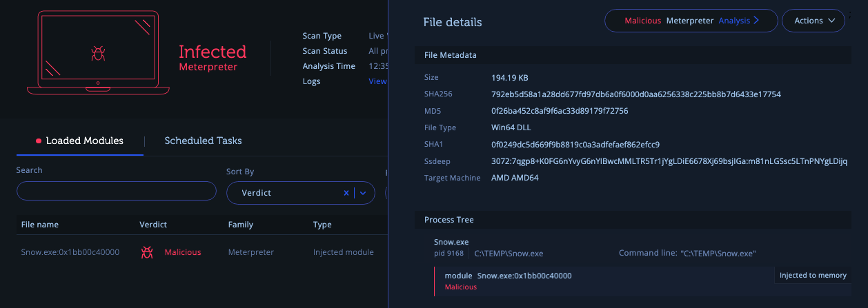Click the red bug icon in Snow.exe row

147,252
